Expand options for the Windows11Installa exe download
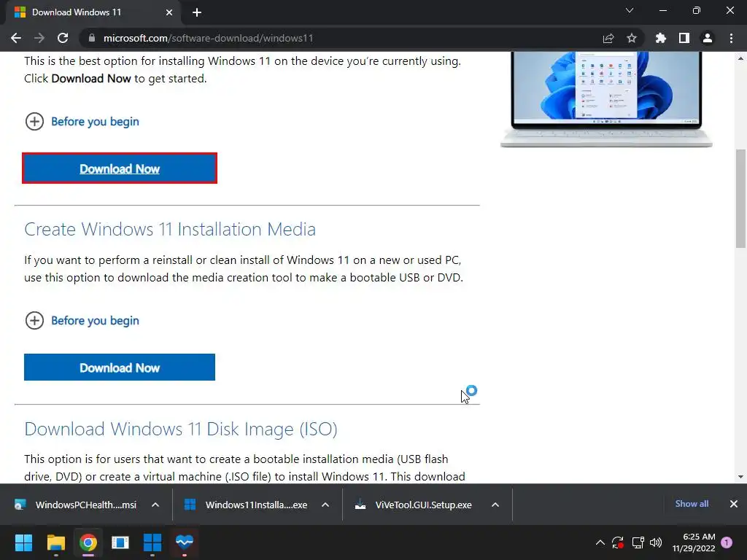The image size is (747, 560). (x=325, y=505)
